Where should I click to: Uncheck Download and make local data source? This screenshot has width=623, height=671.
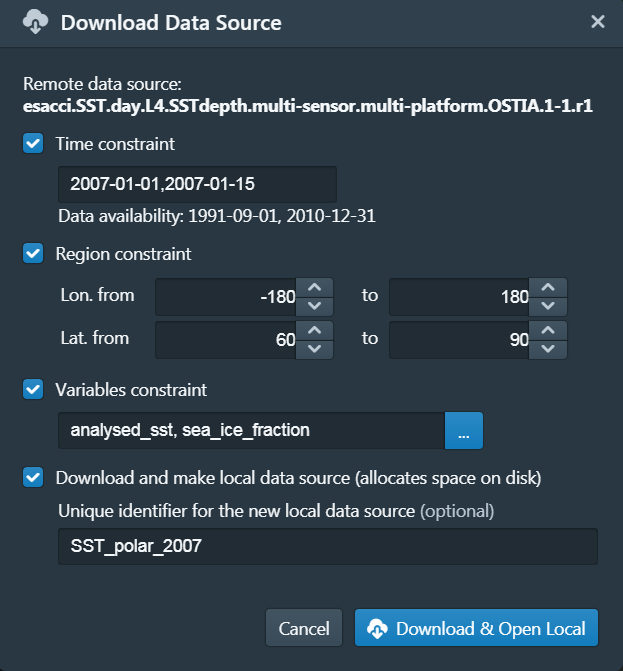pyautogui.click(x=33, y=477)
